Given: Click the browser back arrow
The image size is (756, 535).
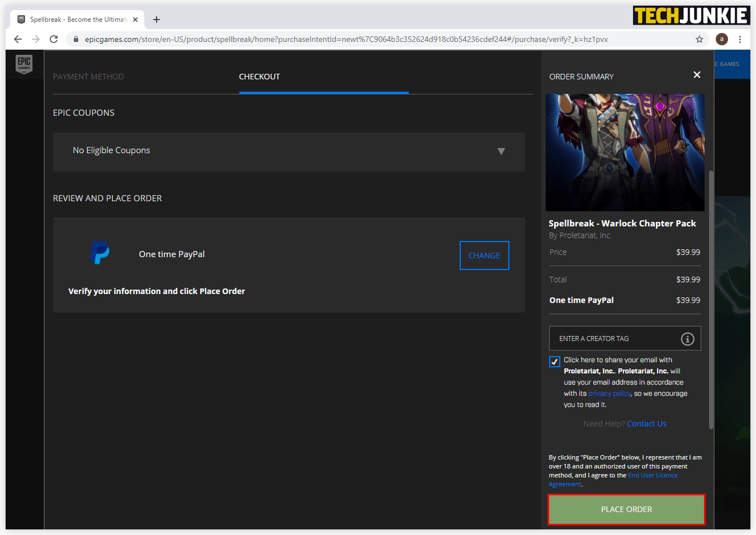Looking at the screenshot, I should [18, 39].
